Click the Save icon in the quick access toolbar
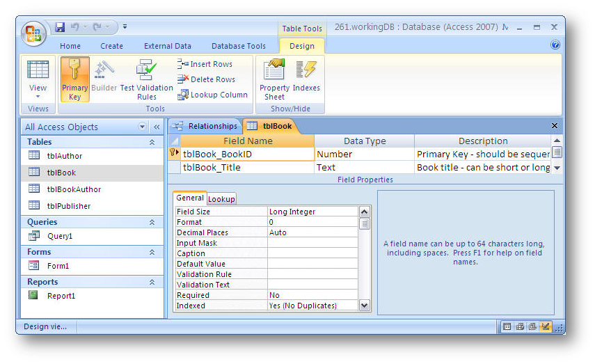The height and width of the screenshot is (364, 595). (x=60, y=27)
